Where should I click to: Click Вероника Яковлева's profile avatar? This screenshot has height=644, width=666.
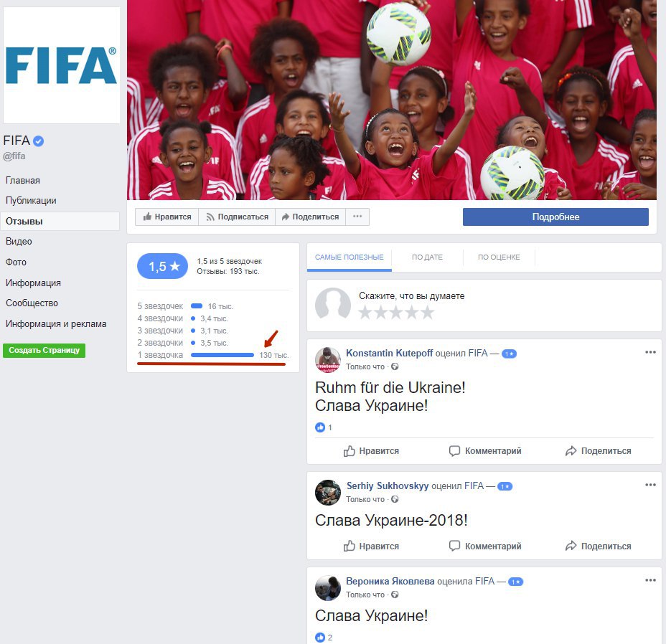coord(327,588)
